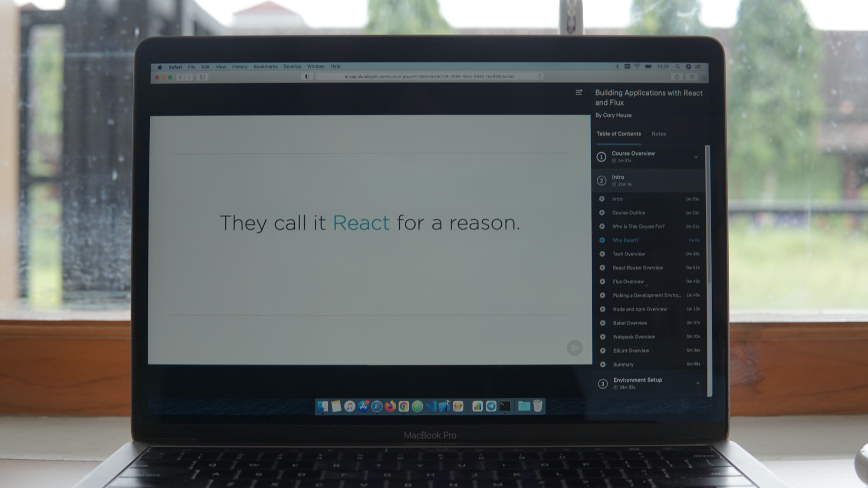The width and height of the screenshot is (868, 488).
Task: Play the Flux Overview clip
Action: (x=650, y=282)
